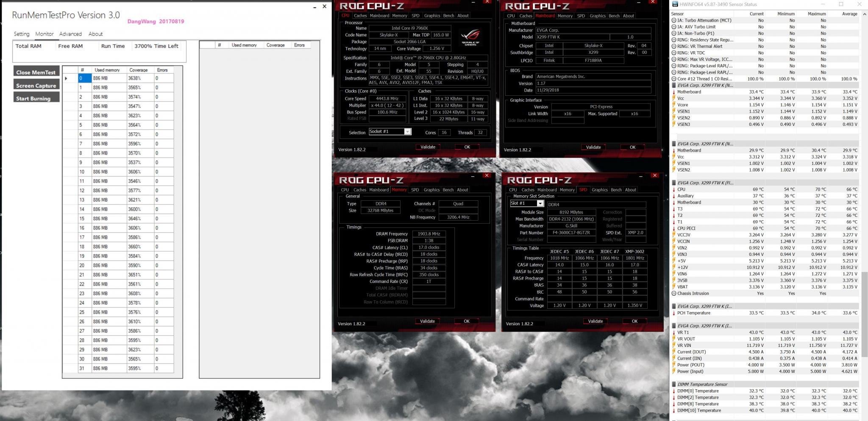This screenshot has width=868, height=421.
Task: Click the thermometer icon beside T3
Action: pyautogui.click(x=674, y=209)
